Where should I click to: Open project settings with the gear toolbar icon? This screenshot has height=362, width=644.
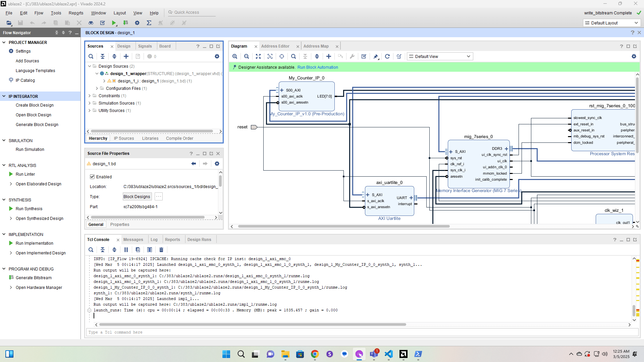[x=137, y=23]
